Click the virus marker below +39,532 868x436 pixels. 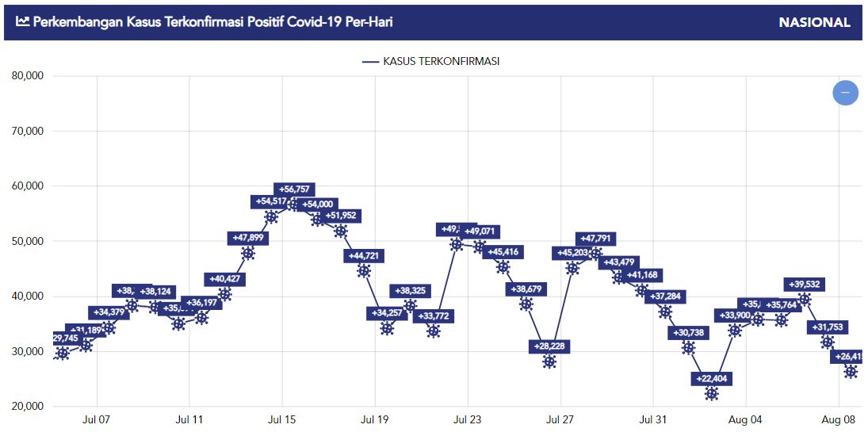click(805, 300)
